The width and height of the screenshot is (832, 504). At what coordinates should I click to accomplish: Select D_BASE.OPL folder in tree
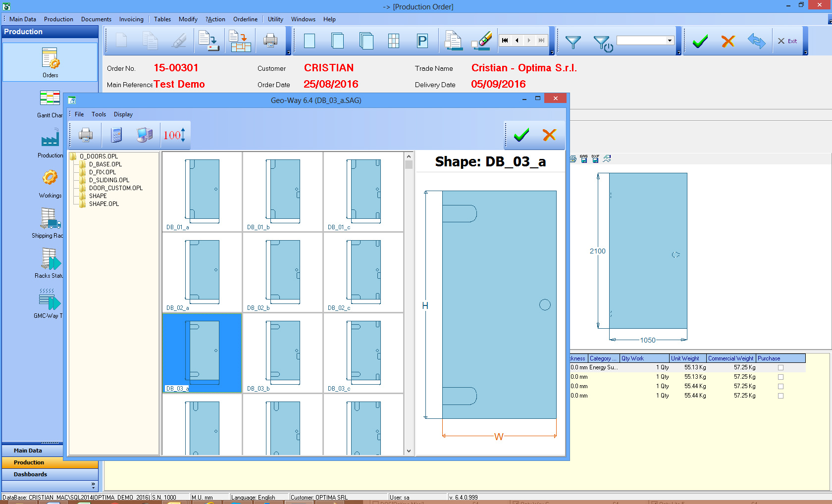point(105,164)
